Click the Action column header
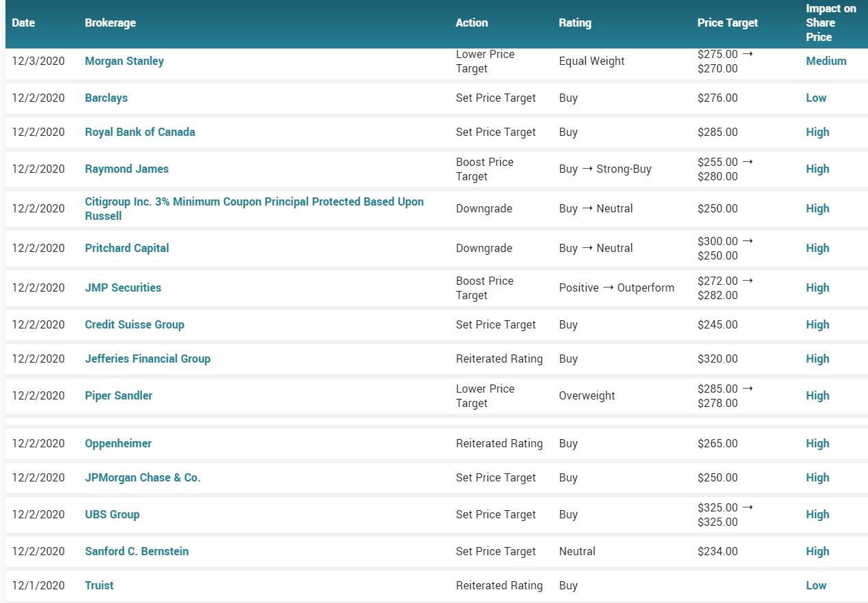The height and width of the screenshot is (603, 868). coord(472,23)
